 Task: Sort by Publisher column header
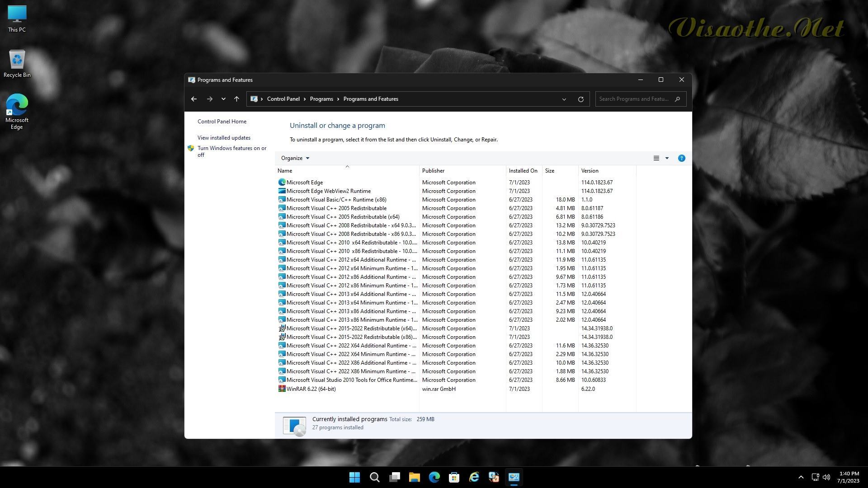pos(462,171)
